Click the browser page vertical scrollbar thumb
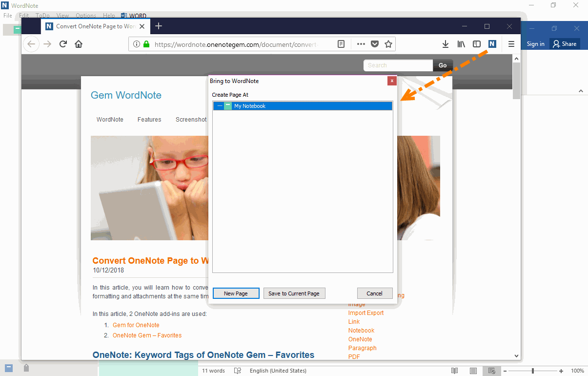This screenshot has width=588, height=376. coord(517,80)
